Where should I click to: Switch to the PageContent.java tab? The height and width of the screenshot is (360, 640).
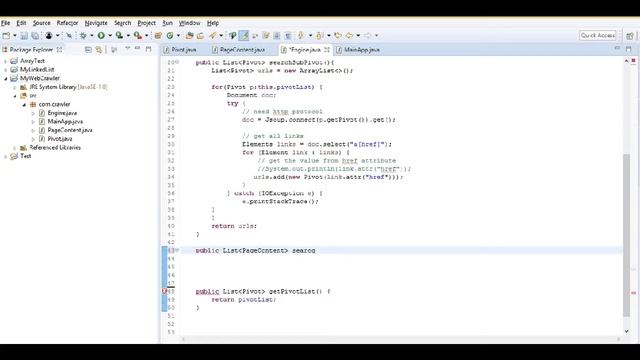(239, 50)
